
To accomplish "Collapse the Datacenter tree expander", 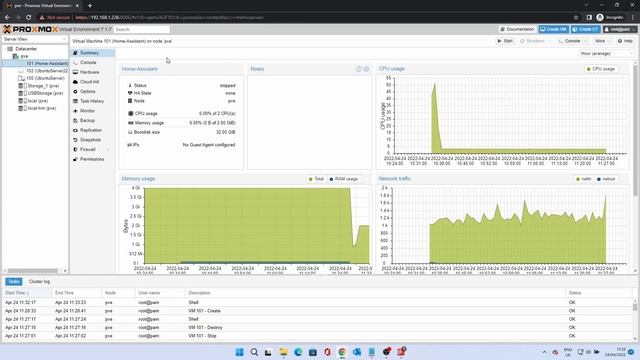I will 4,49.
